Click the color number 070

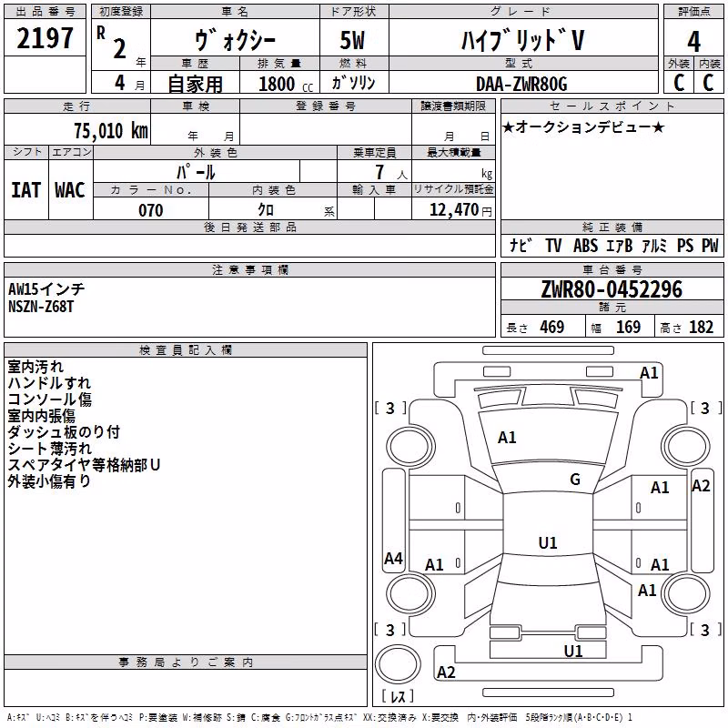151,210
